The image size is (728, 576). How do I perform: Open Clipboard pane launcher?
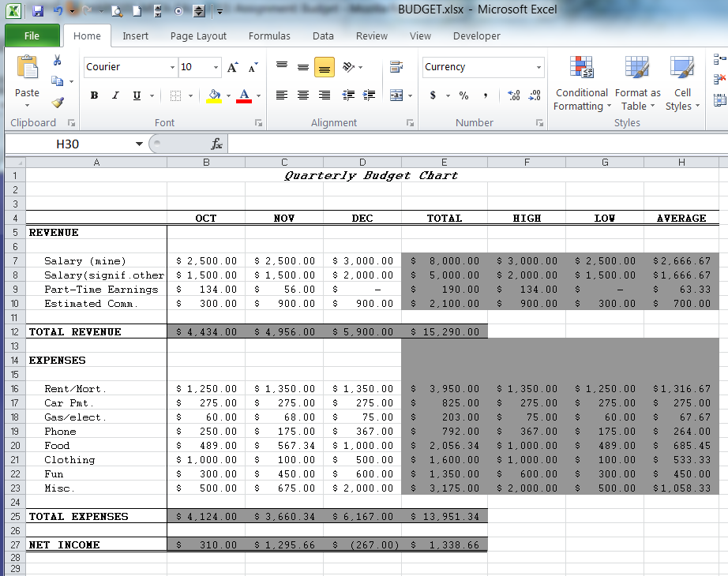point(71,123)
